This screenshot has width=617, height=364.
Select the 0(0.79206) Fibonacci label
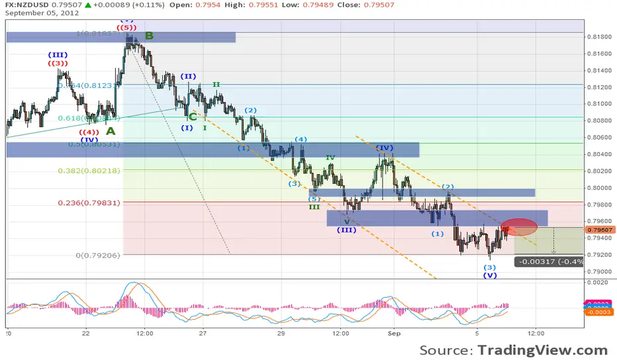pyautogui.click(x=98, y=255)
